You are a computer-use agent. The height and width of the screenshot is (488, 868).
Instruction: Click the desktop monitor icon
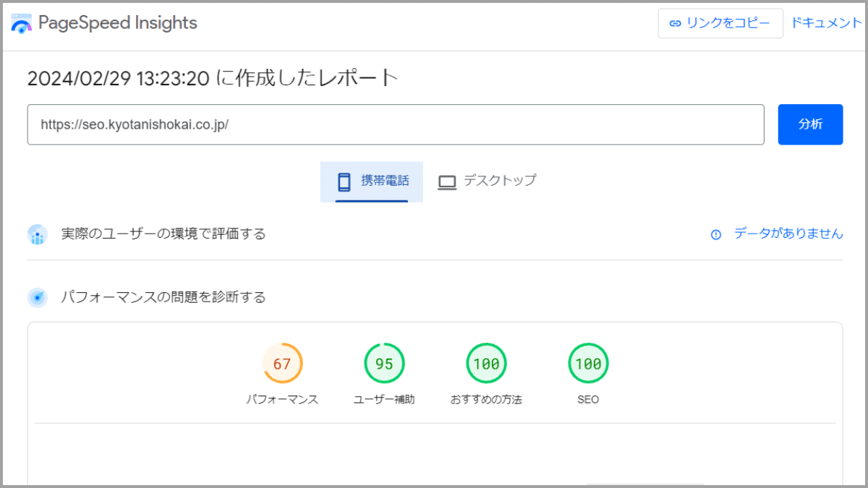(446, 181)
